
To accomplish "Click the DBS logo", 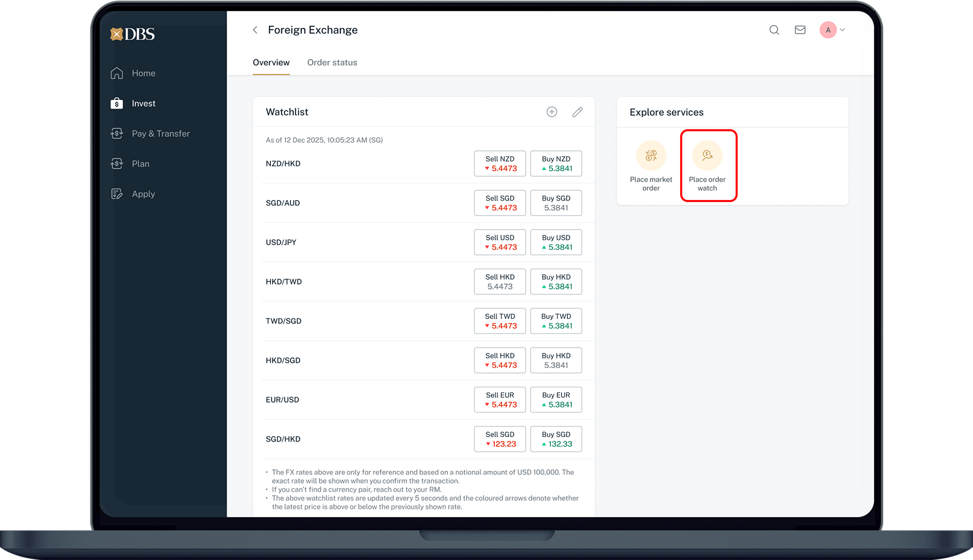I will tap(133, 34).
